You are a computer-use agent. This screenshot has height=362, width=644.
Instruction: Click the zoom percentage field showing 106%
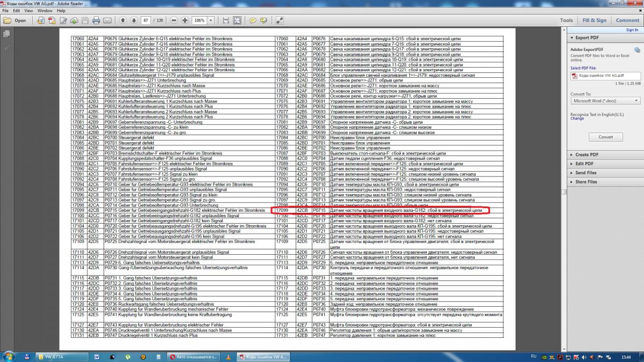pyautogui.click(x=199, y=20)
